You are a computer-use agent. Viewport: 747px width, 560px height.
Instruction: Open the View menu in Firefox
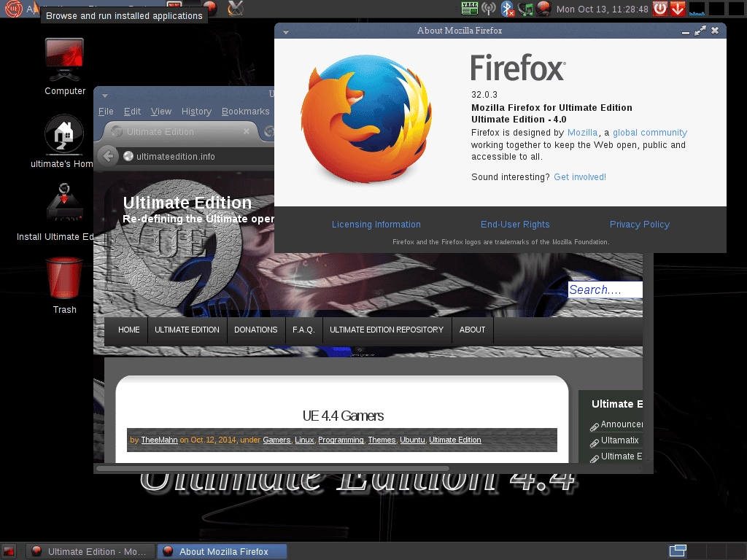click(161, 112)
